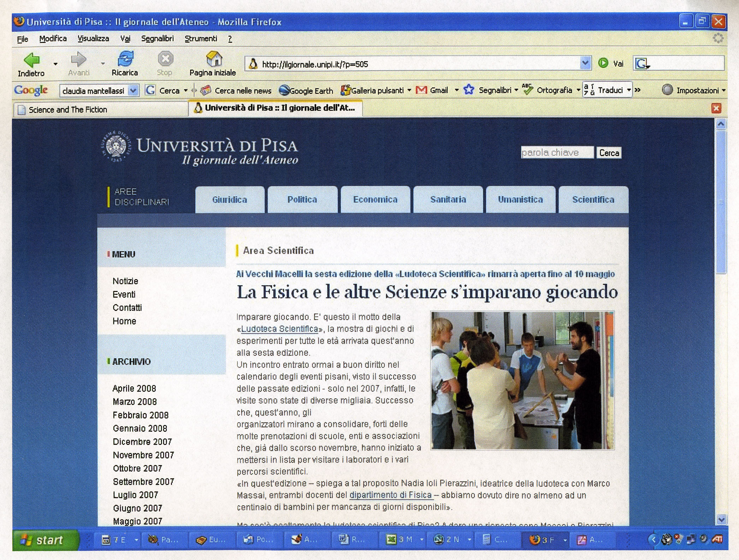The height and width of the screenshot is (560, 739).
Task: Expand the Impostazioni settings dropdown
Action: point(723,91)
